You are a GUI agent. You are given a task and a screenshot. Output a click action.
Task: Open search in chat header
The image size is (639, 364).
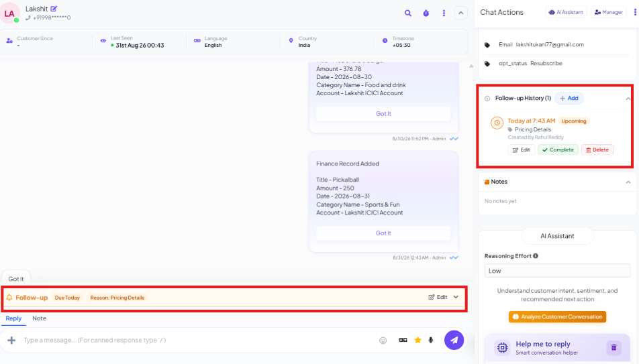pos(407,13)
